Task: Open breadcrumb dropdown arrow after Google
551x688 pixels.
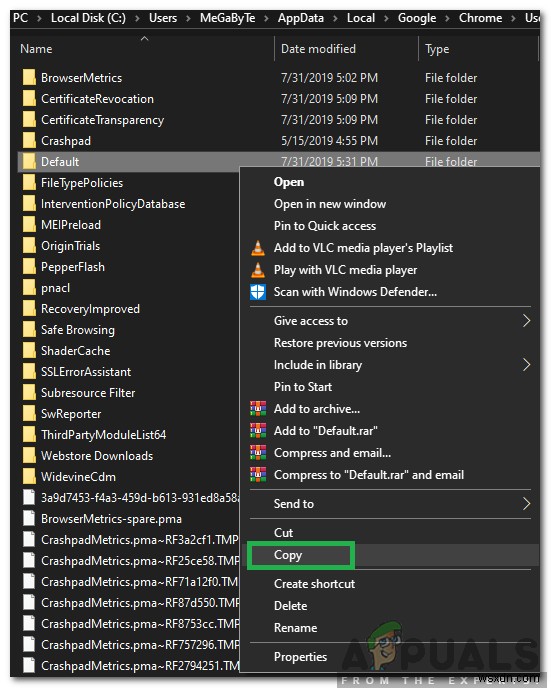Action: (x=447, y=18)
